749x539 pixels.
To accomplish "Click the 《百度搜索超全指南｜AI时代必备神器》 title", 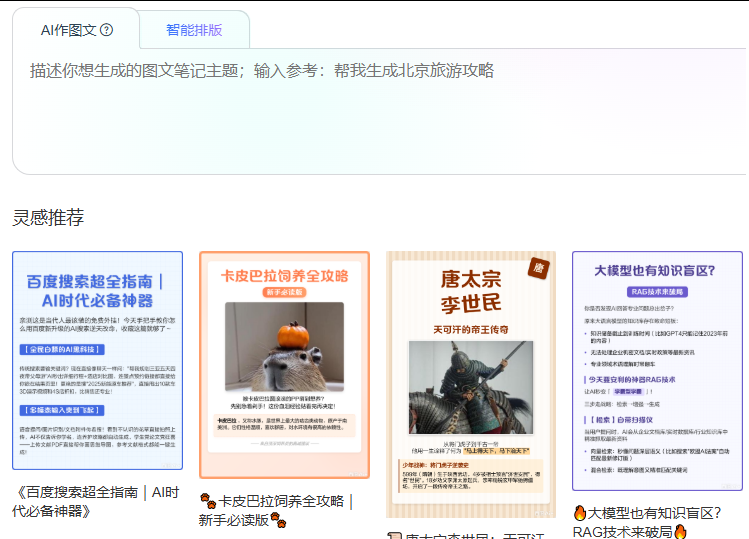I will coord(96,501).
